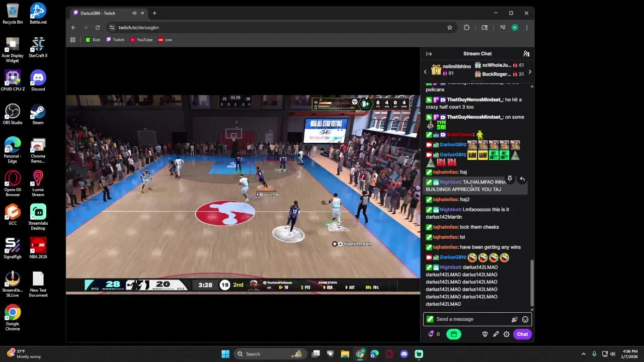Click the taskbar Search box
The width and height of the screenshot is (644, 362).
click(x=270, y=354)
